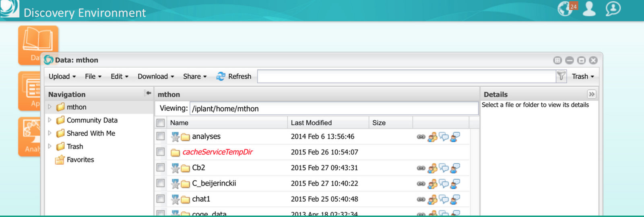
Task: Click the share people icon for C_beijerinckii
Action: pos(432,184)
